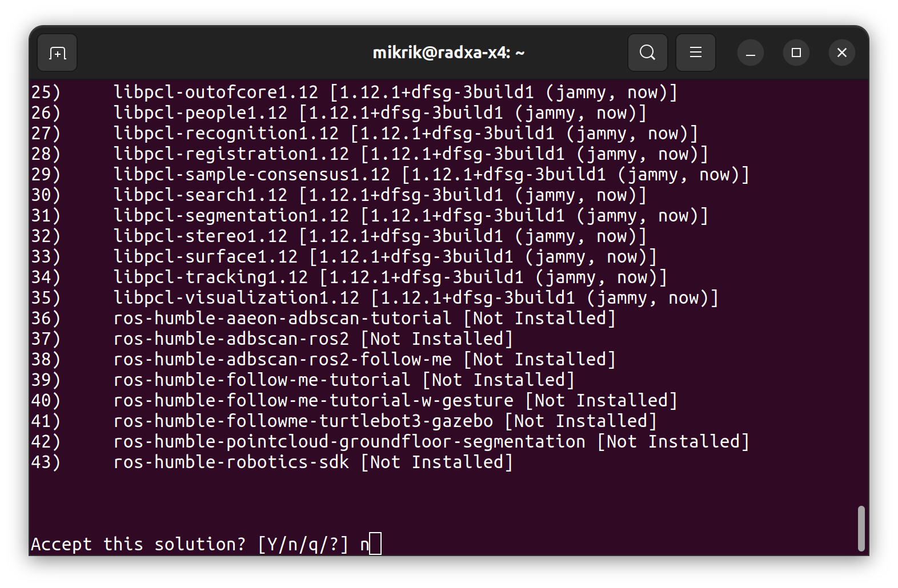This screenshot has height=588, width=898.
Task: Click the window title mikrik@radxa-x4
Action: click(448, 53)
